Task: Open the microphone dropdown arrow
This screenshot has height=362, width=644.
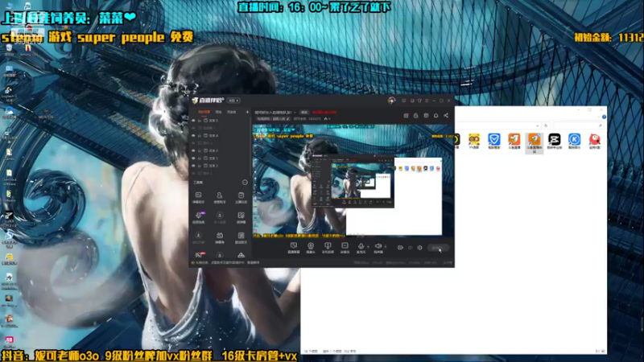Action: [368, 247]
